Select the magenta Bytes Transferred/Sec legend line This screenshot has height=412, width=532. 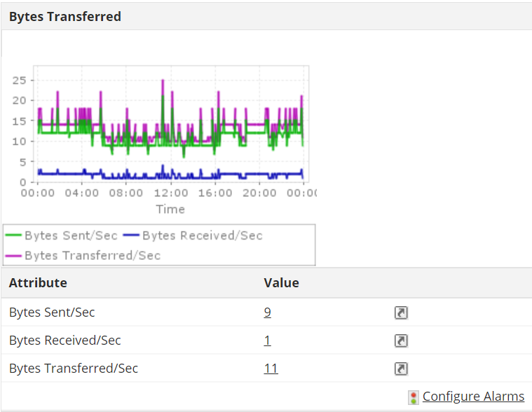tap(14, 256)
